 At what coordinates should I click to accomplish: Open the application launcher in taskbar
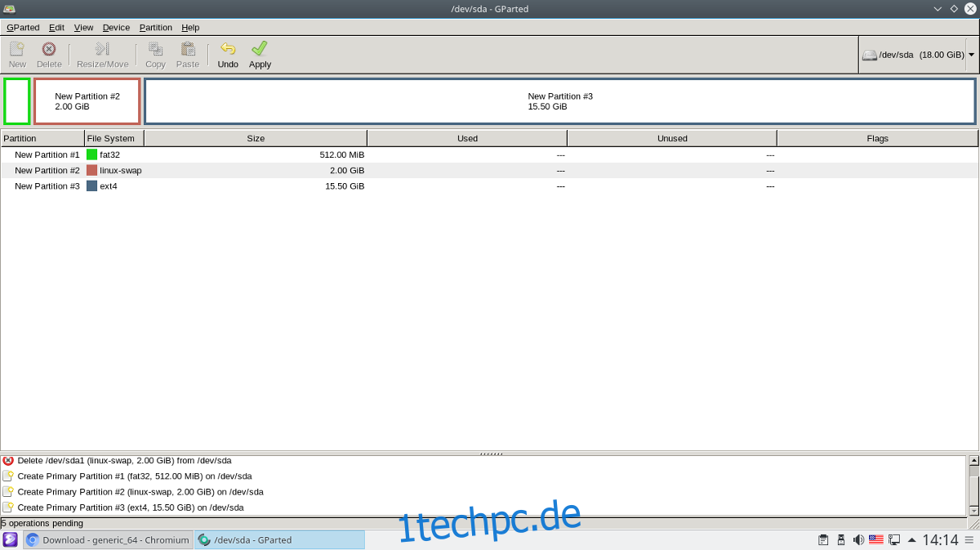coord(11,539)
